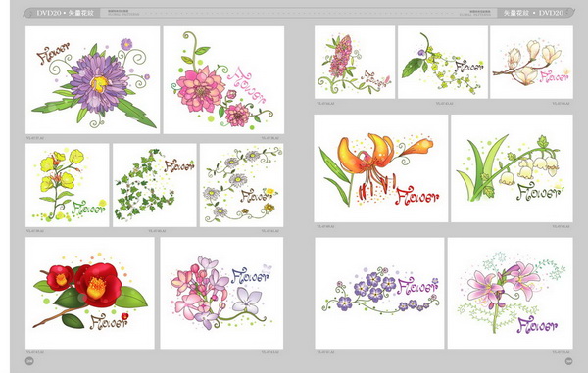This screenshot has width=588, height=373.
Task: Select the lily of the valley thumbnail
Action: point(512,168)
